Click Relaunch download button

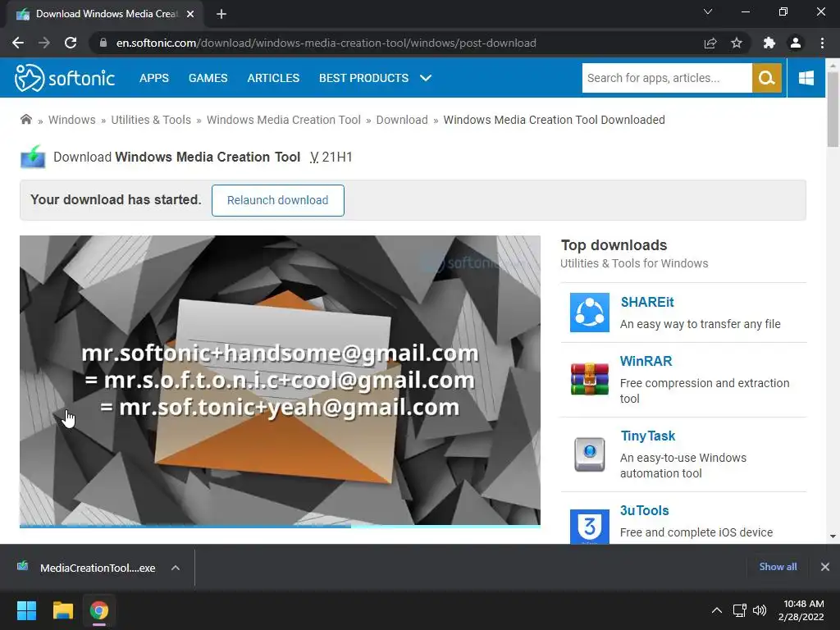277,200
